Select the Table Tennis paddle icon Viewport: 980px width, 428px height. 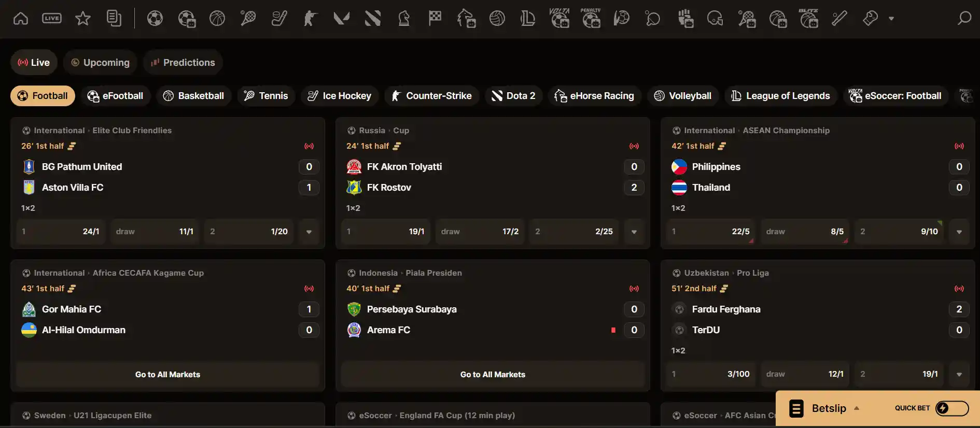pyautogui.click(x=652, y=19)
